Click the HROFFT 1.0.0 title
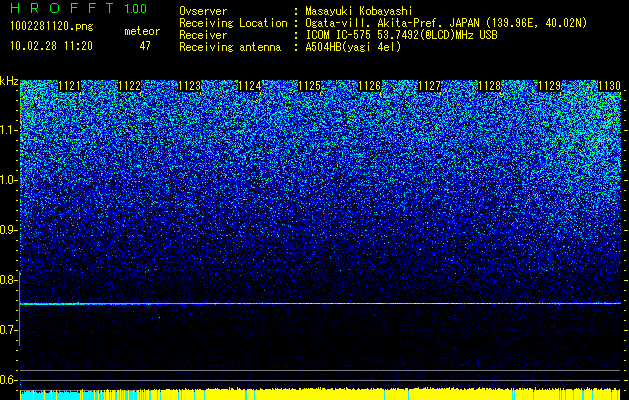Image resolution: width=629 pixels, height=400 pixels. 79,8
